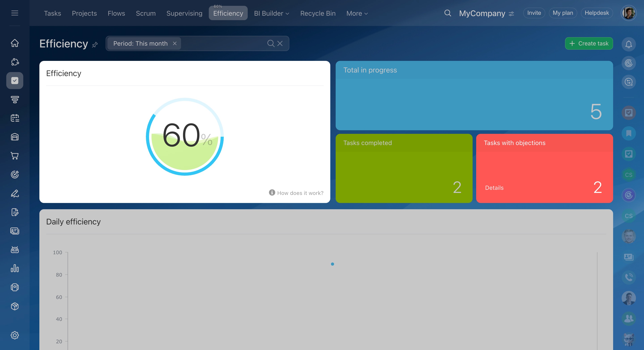This screenshot has height=350, width=644.
Task: Open the settings gear in sidebar
Action: tap(15, 335)
